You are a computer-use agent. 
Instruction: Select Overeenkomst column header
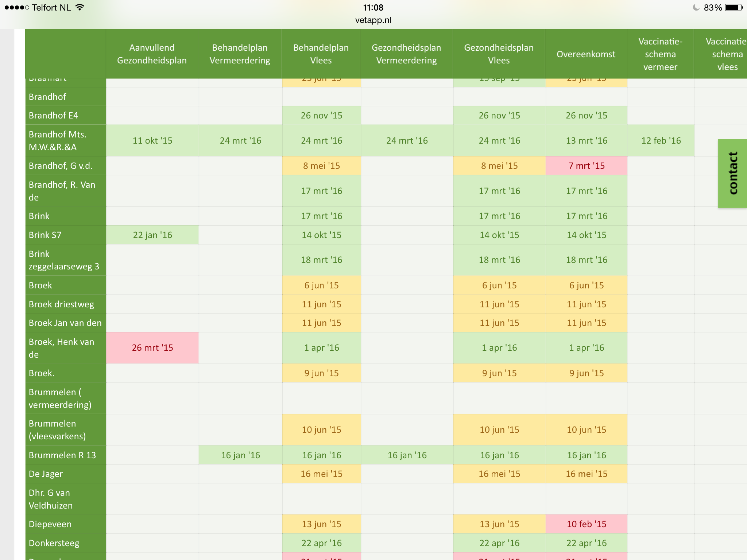[586, 54]
